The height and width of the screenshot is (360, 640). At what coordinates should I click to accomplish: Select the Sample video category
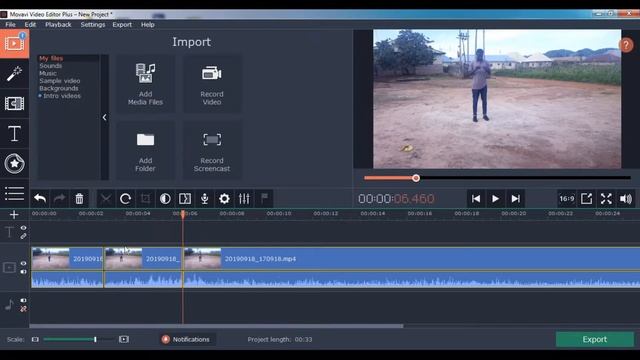(60, 81)
